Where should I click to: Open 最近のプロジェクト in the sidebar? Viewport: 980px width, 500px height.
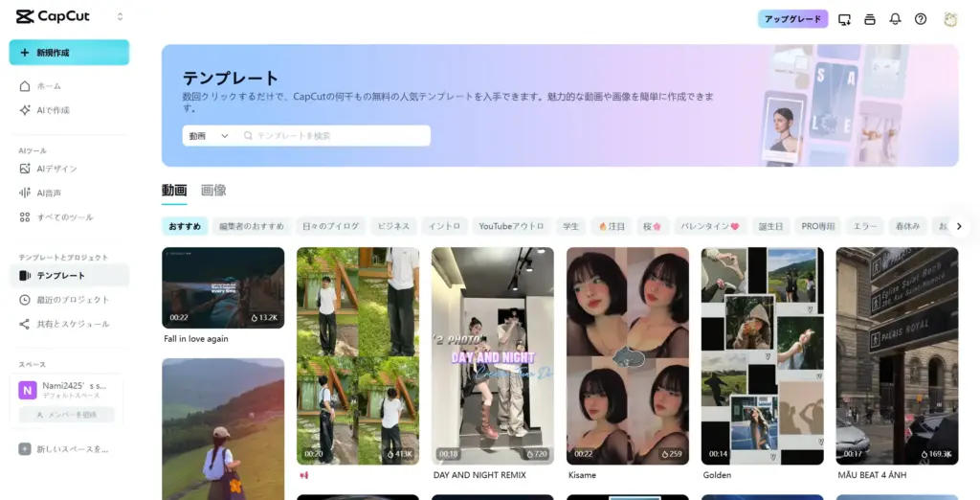click(x=73, y=300)
